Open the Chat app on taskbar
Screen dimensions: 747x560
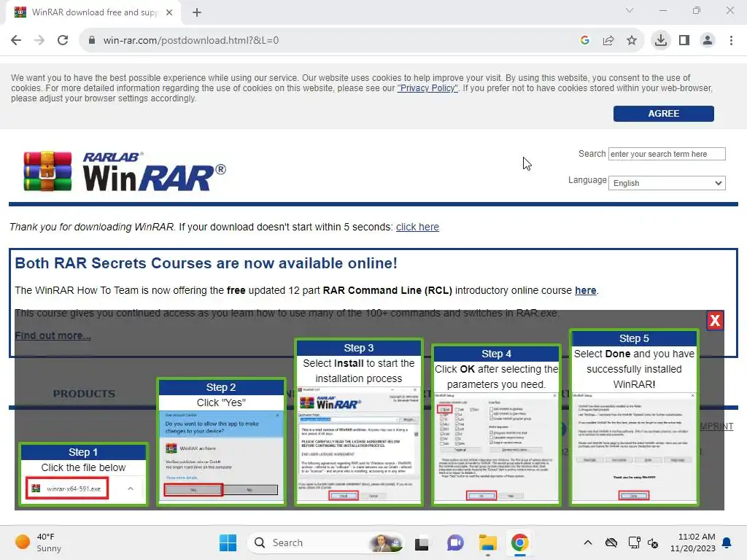tap(455, 542)
